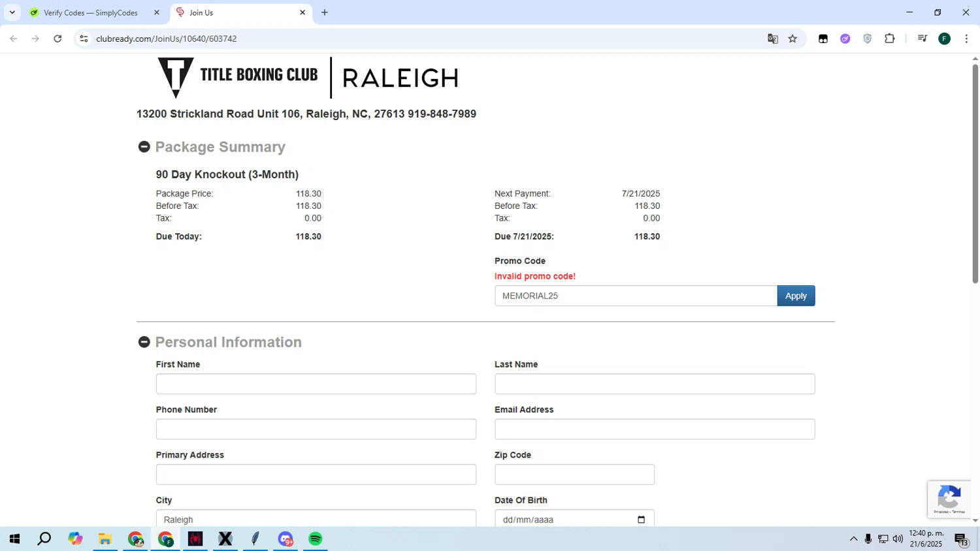Click the Next Payment date 7/21/2025
980x551 pixels.
[x=641, y=193]
